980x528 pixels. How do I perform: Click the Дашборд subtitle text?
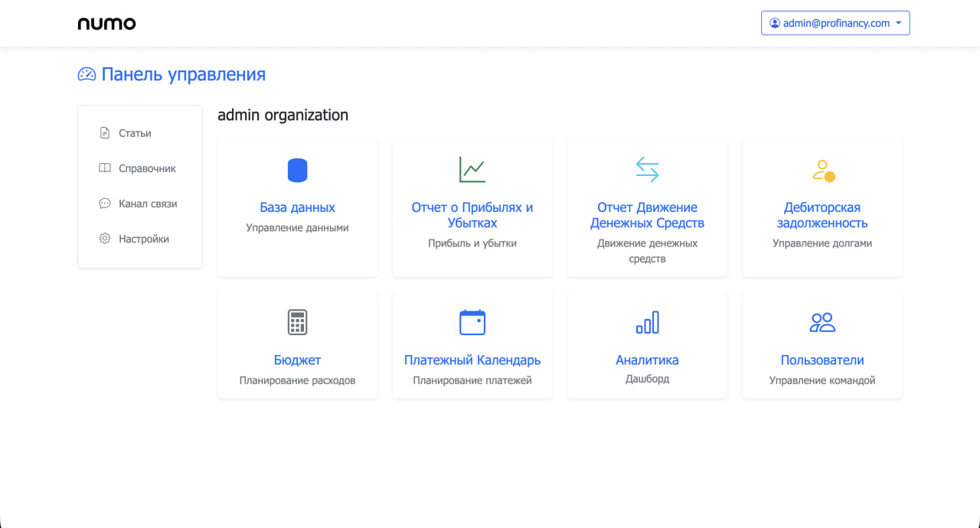click(x=647, y=379)
